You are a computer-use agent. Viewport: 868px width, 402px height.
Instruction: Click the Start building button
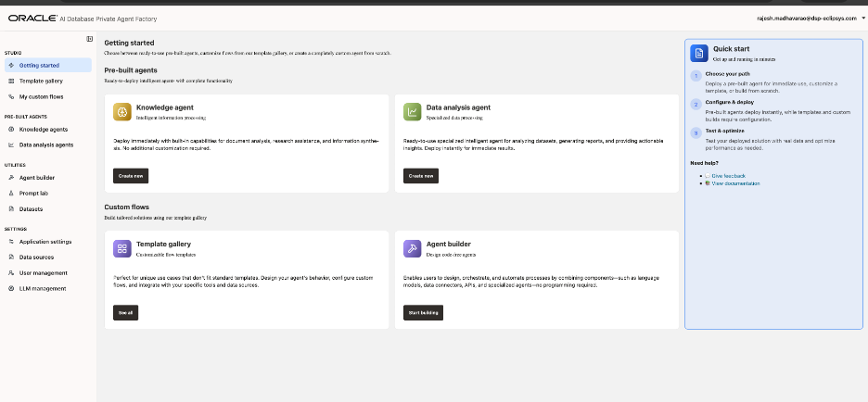click(423, 313)
